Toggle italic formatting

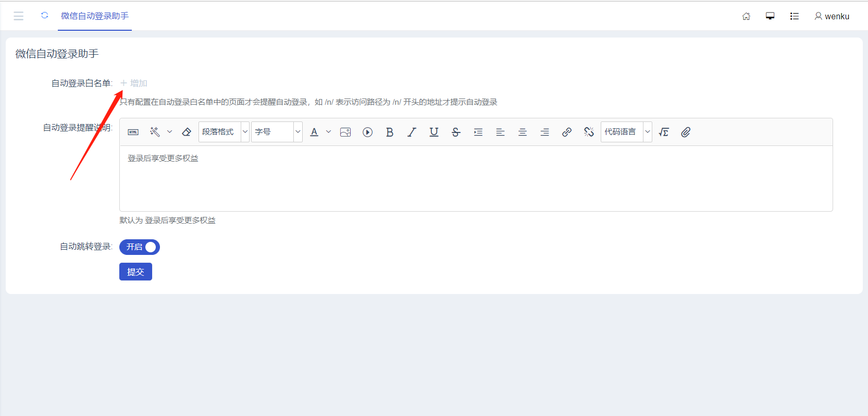click(412, 132)
